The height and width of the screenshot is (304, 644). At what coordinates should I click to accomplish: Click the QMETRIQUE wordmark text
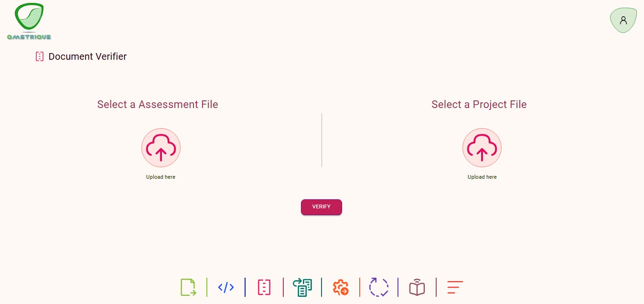tap(29, 37)
